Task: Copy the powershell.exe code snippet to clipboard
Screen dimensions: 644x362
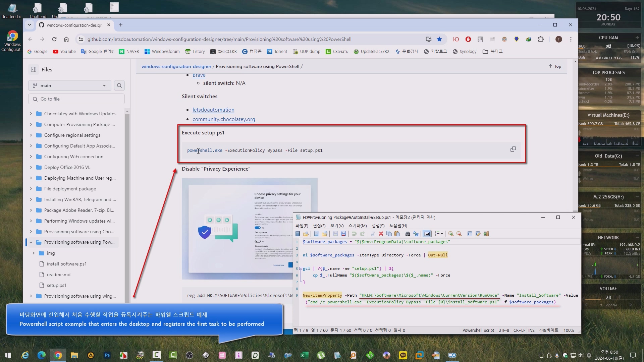Action: point(513,149)
